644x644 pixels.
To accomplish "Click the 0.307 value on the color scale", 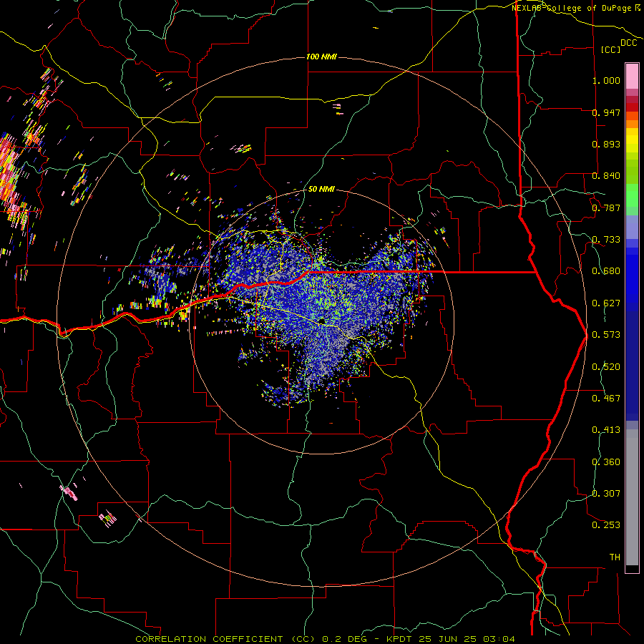I will [606, 494].
